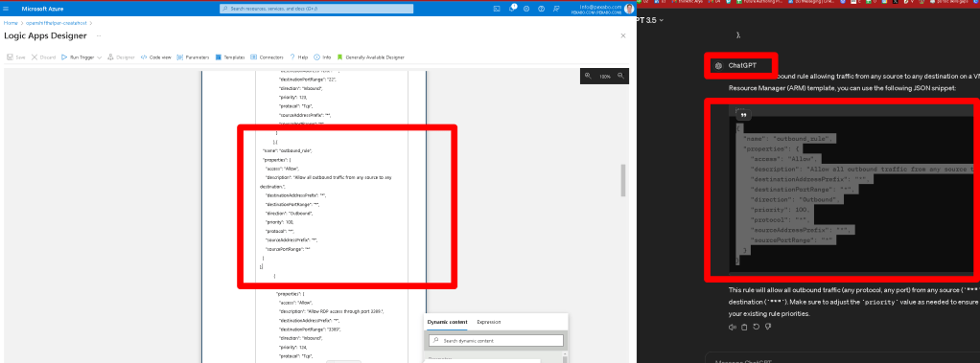This screenshot has width=980, height=363.
Task: Zoom out the designer canvas
Action: 620,76
